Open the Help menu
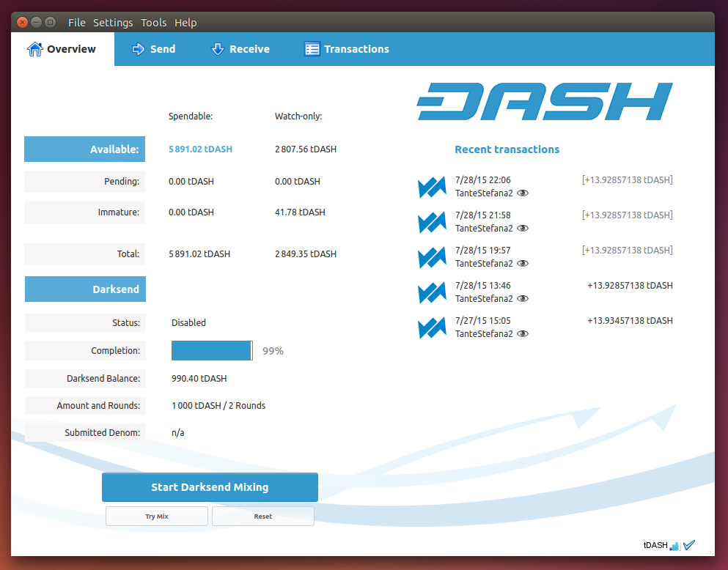 point(185,22)
